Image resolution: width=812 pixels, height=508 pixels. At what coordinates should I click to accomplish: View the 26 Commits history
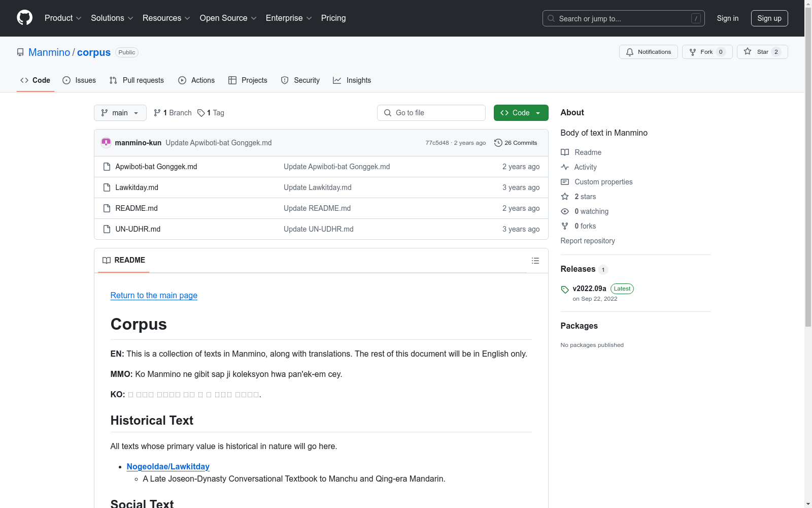click(x=516, y=143)
